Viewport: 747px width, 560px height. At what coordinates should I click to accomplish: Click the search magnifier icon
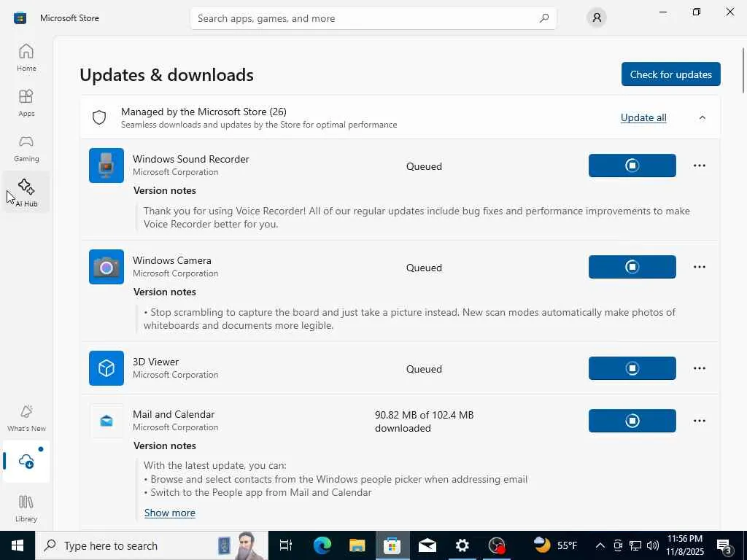point(544,18)
